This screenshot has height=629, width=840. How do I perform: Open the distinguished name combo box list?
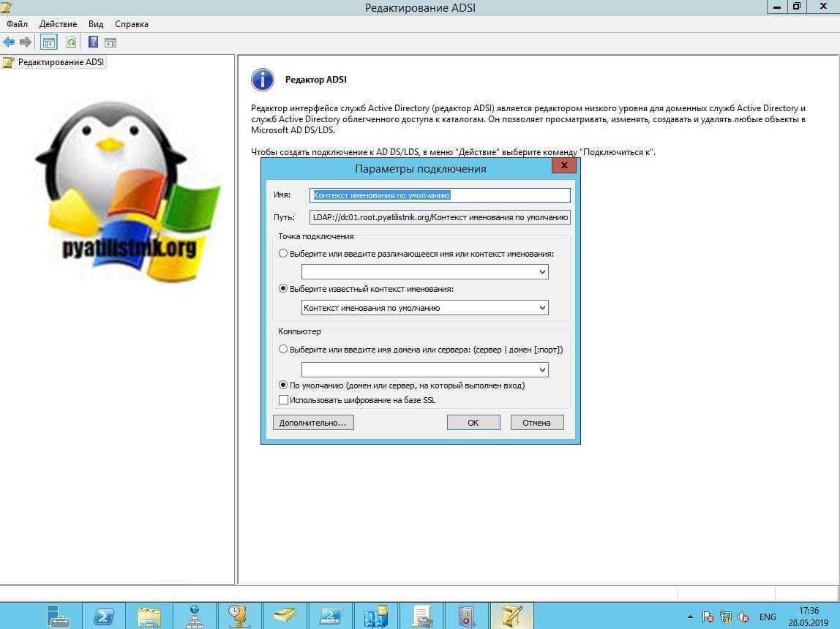(x=542, y=272)
